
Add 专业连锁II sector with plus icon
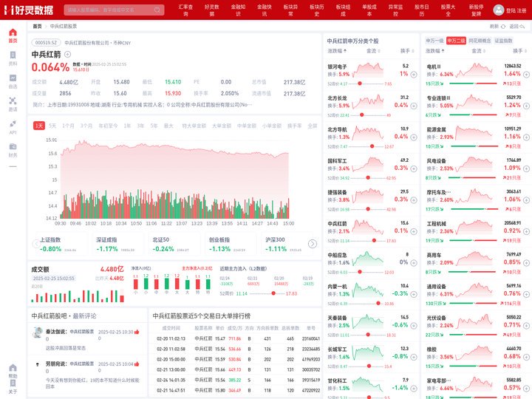pyautogui.click(x=526, y=106)
